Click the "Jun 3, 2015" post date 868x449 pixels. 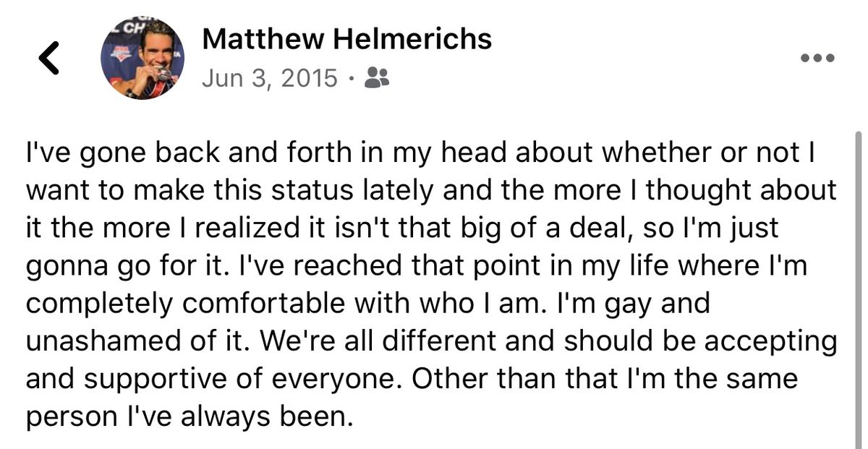tap(270, 77)
